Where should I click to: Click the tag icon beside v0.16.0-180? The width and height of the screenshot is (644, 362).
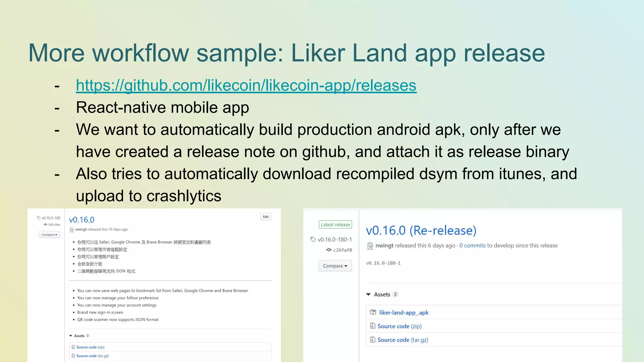pyautogui.click(x=39, y=218)
